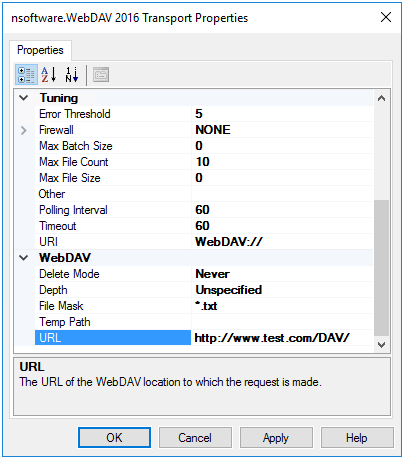
Task: Edit the Polling Interval value 60
Action: pos(282,210)
